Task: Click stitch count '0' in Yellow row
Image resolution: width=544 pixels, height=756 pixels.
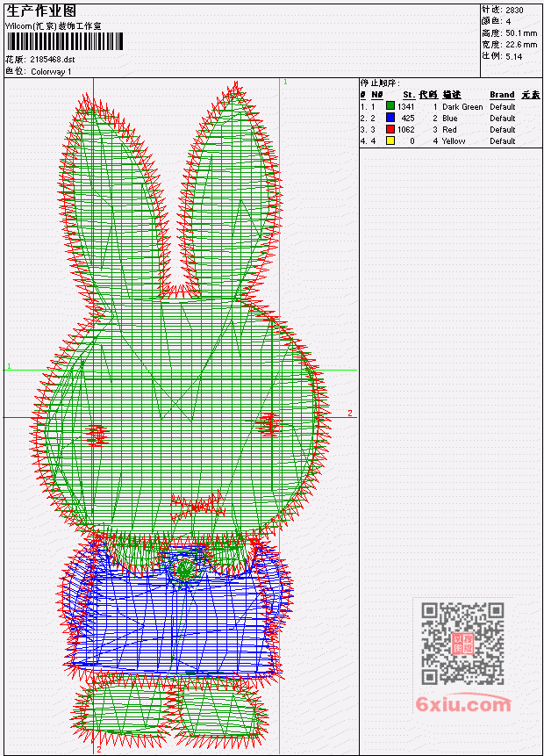Action: tap(412, 141)
